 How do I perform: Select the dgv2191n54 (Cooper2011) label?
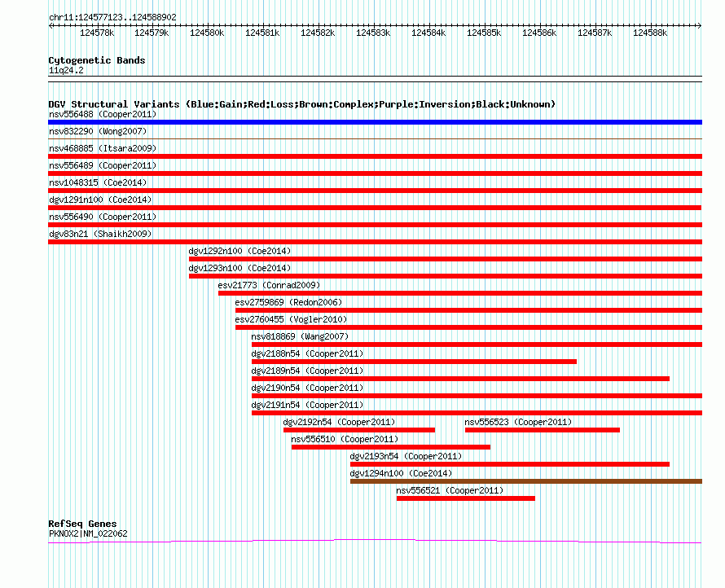[x=307, y=405]
